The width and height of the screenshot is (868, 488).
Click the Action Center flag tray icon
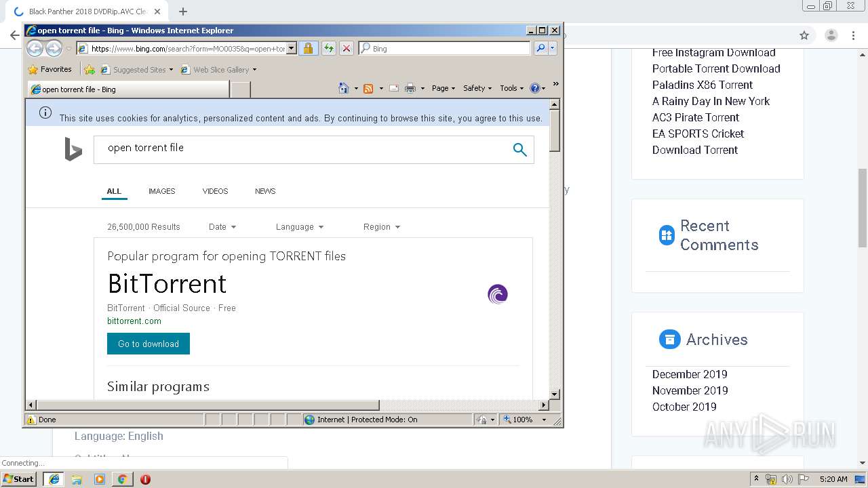[x=803, y=479]
